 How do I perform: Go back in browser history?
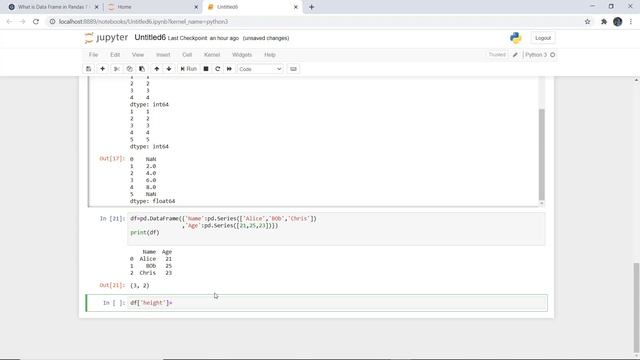pyautogui.click(x=9, y=22)
